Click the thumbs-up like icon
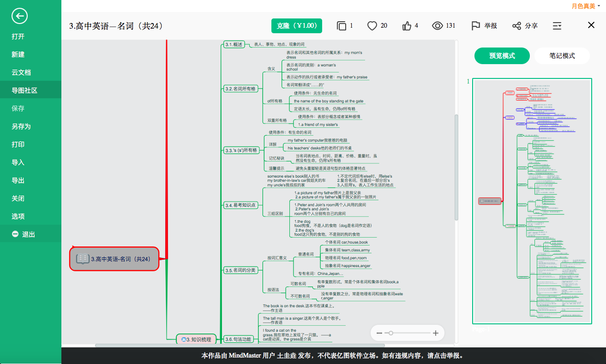Image resolution: width=606 pixels, height=364 pixels. click(407, 26)
